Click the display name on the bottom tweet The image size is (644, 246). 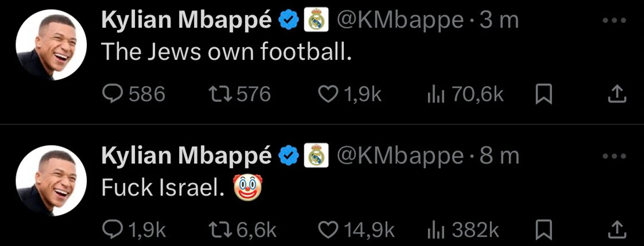186,156
